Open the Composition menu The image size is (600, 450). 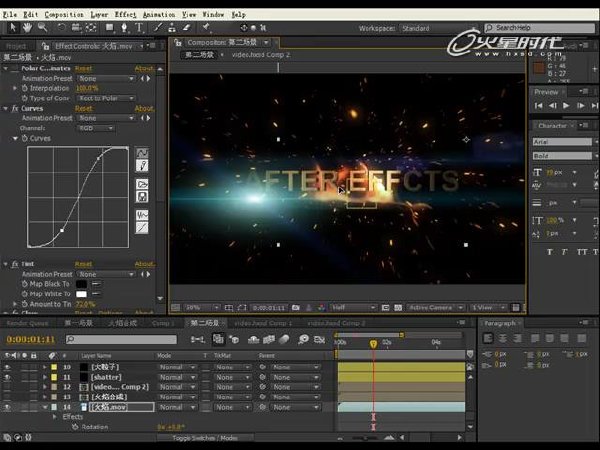coord(64,15)
